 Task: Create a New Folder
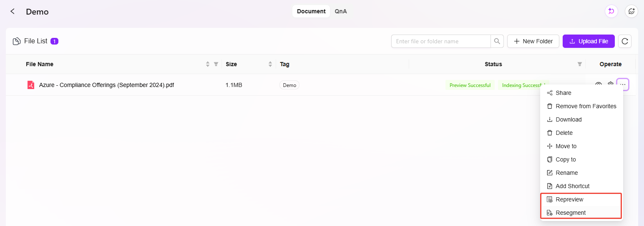[533, 41]
